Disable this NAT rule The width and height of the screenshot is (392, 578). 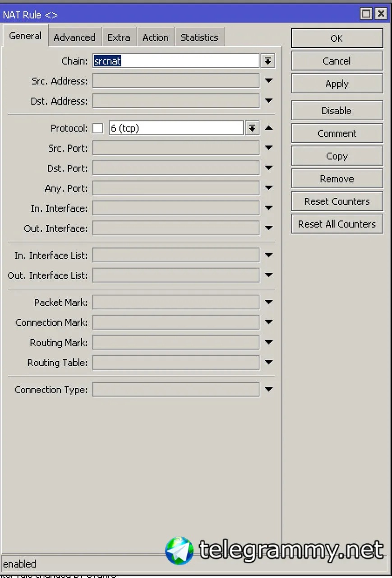coord(337,111)
